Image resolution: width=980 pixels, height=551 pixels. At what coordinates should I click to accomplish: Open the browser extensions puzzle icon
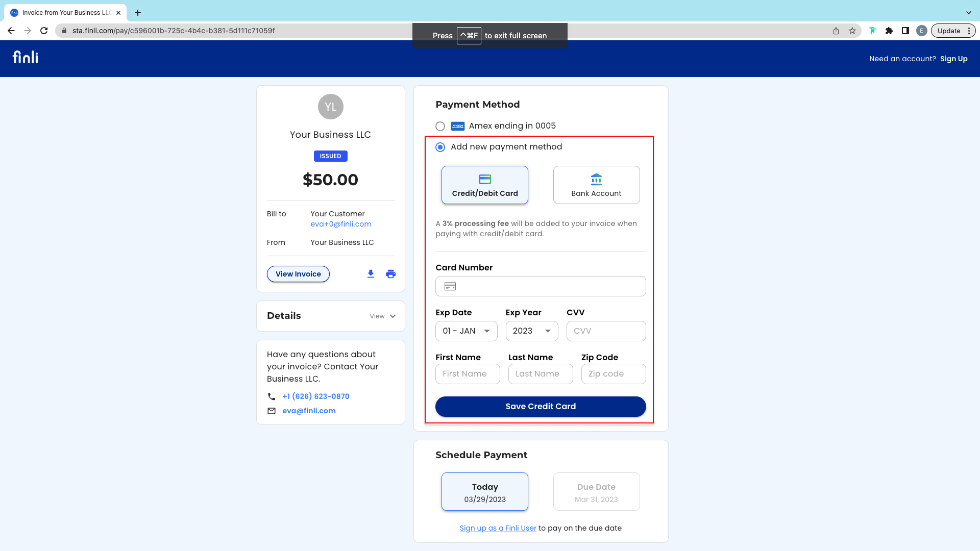[889, 31]
